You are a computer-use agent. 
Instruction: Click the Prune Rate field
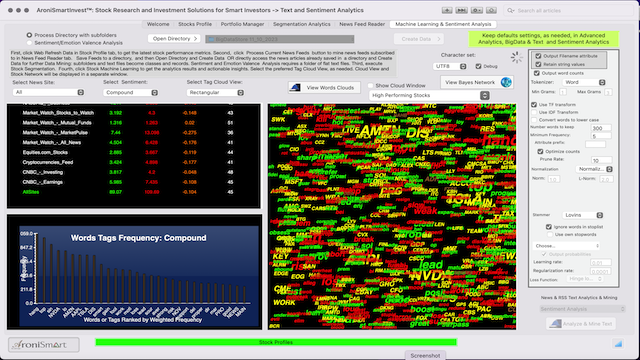pos(602,160)
